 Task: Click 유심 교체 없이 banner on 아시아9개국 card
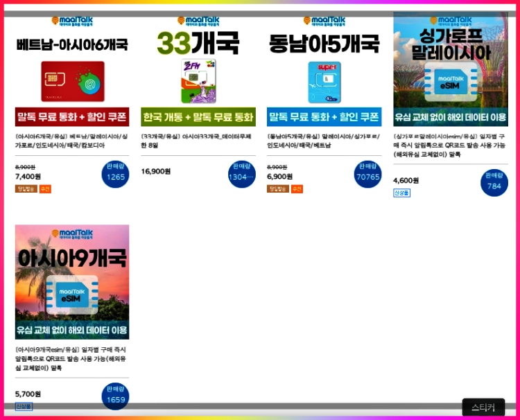pos(72,330)
